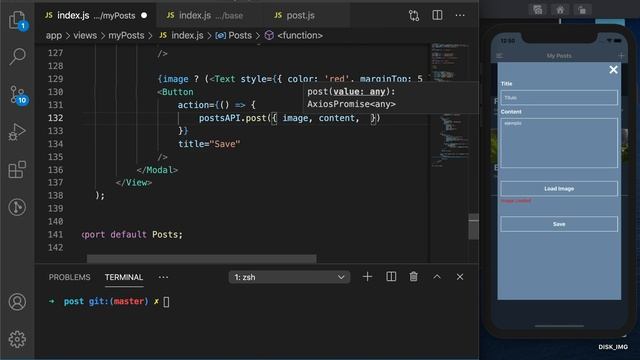
Task: Click simulator home toolbar icon
Action: point(560,10)
